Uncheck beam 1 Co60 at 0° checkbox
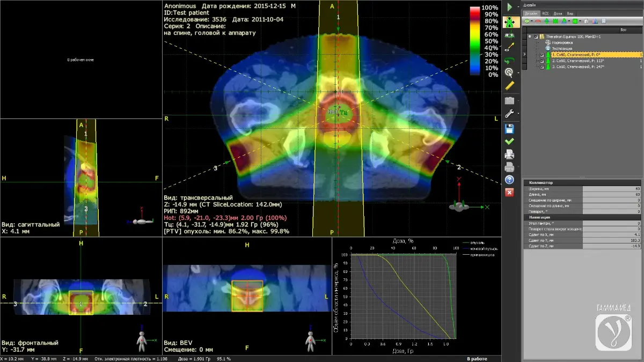The image size is (644, 362). pyautogui.click(x=542, y=55)
